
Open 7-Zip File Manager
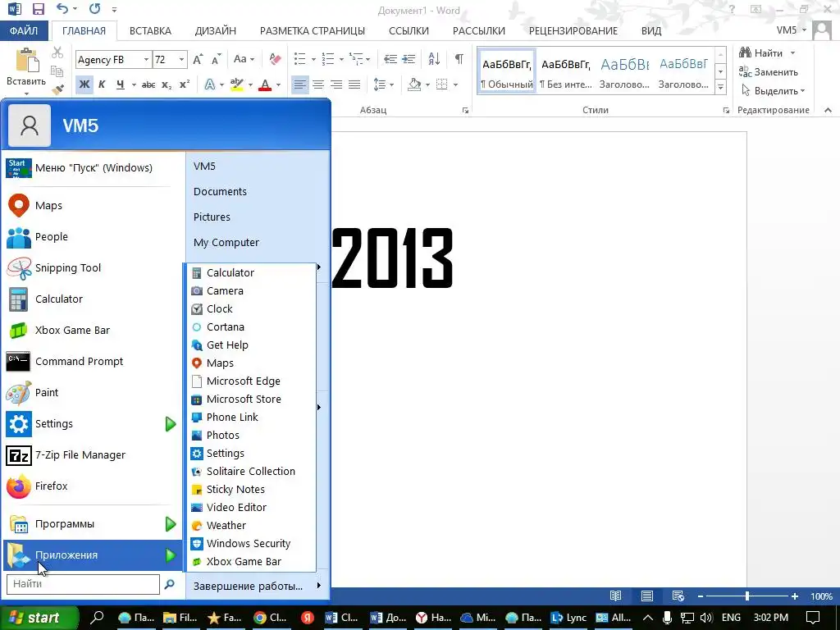coord(92,455)
